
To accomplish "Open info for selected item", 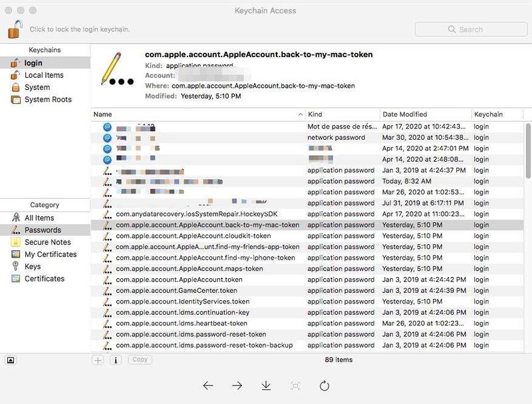I will [116, 360].
